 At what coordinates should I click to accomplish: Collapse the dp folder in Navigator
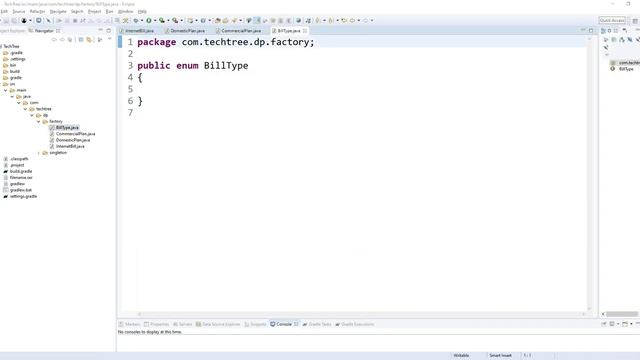point(32,115)
